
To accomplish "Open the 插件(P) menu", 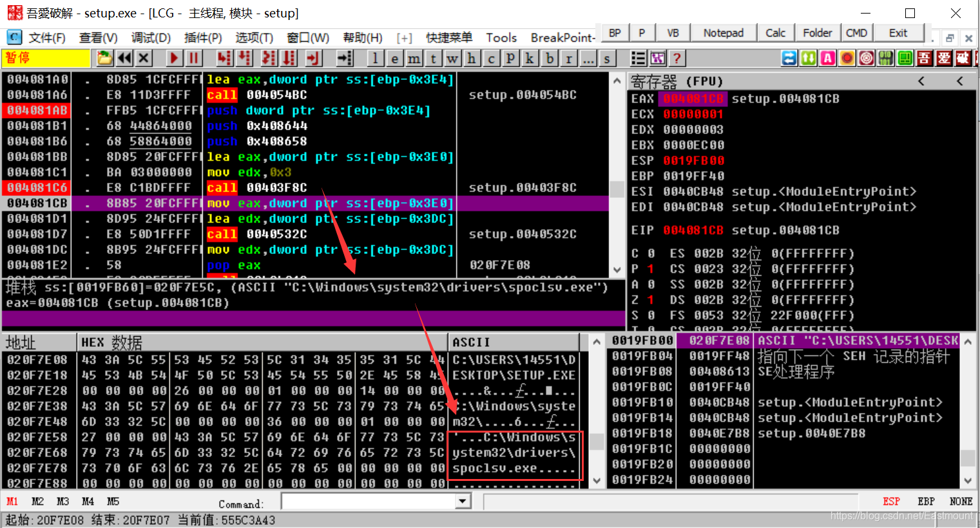I will click(203, 37).
